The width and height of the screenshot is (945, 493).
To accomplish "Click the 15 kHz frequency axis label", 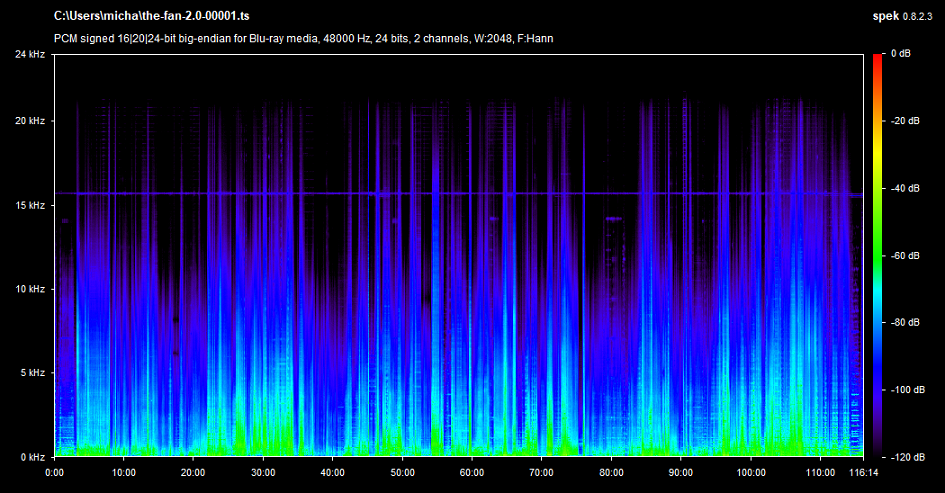I will 30,205.
